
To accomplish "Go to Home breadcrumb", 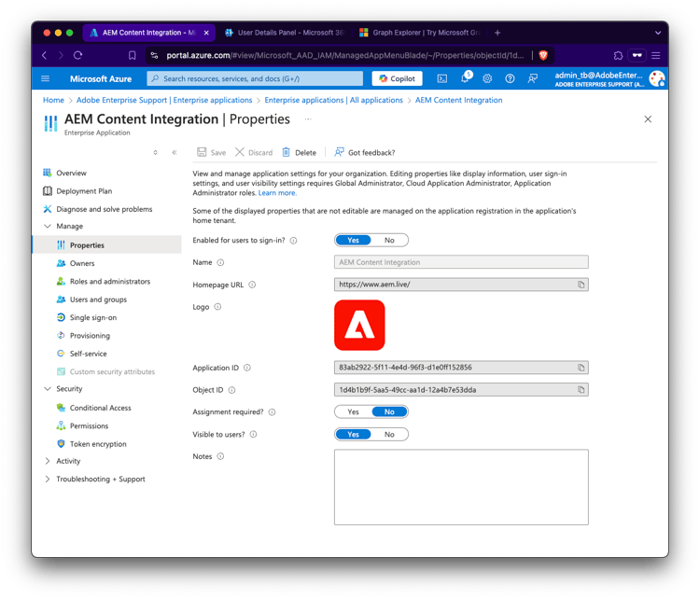I will coord(53,100).
